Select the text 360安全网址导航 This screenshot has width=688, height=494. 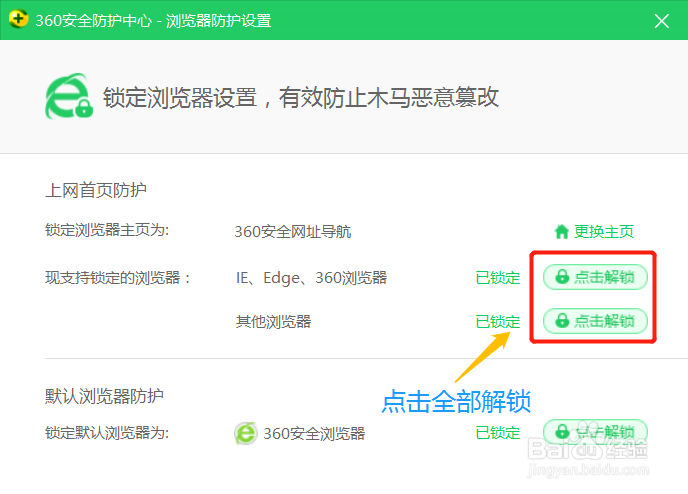point(293,232)
